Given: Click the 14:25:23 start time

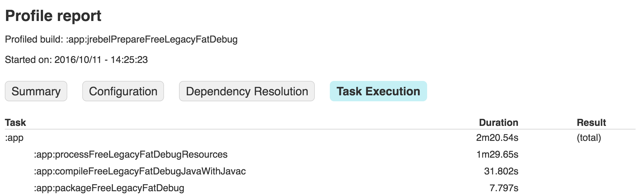Looking at the screenshot, I should (x=129, y=60).
